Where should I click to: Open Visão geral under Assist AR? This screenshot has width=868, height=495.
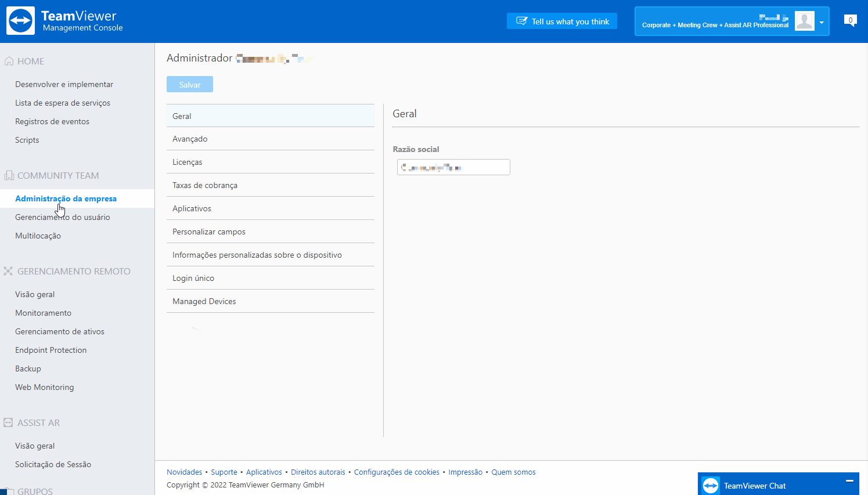35,446
